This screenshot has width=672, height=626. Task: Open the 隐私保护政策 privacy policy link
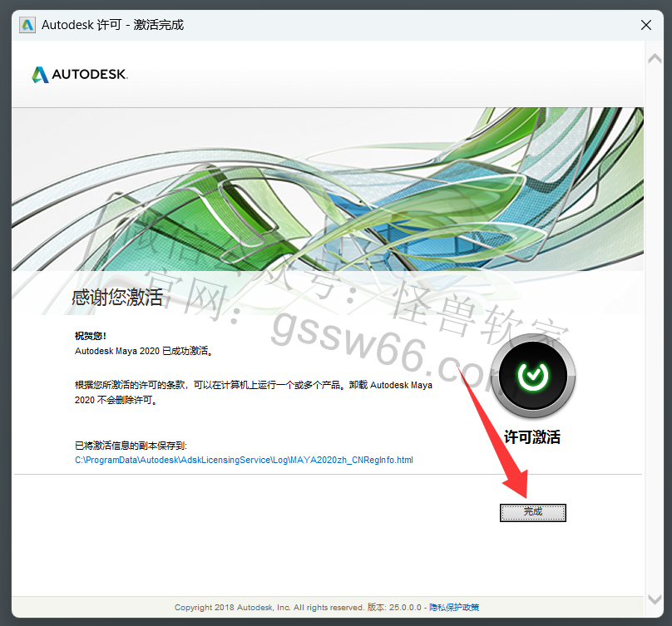tap(454, 607)
